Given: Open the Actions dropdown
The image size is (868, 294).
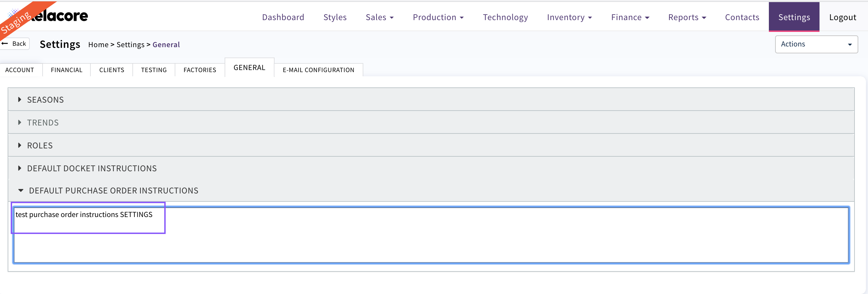Looking at the screenshot, I should 816,44.
